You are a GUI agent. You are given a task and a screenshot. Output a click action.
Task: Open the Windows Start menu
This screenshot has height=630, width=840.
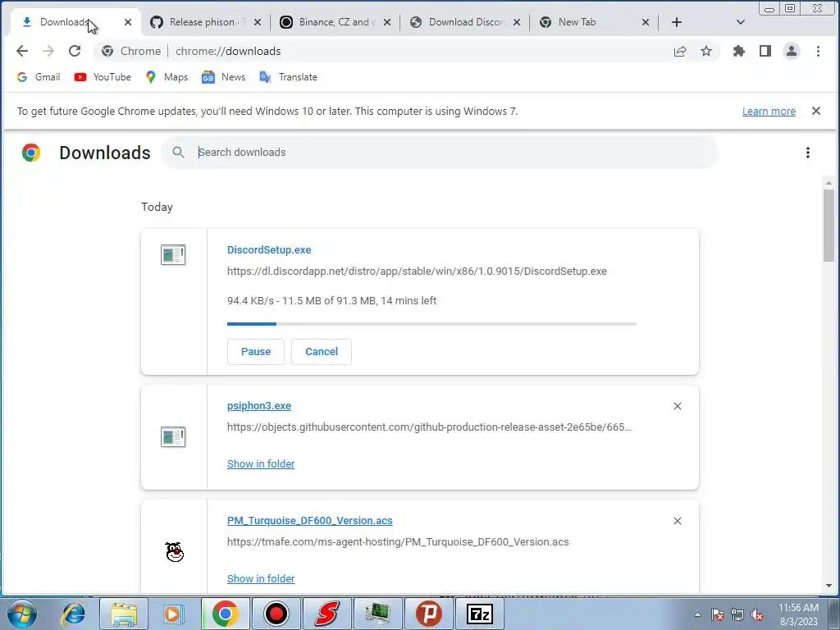(21, 614)
